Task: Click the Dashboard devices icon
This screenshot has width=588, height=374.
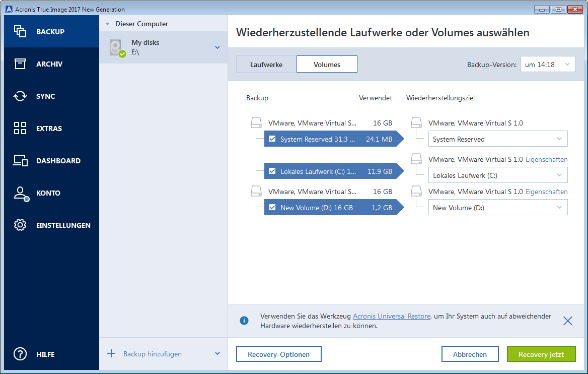Action: (x=20, y=160)
